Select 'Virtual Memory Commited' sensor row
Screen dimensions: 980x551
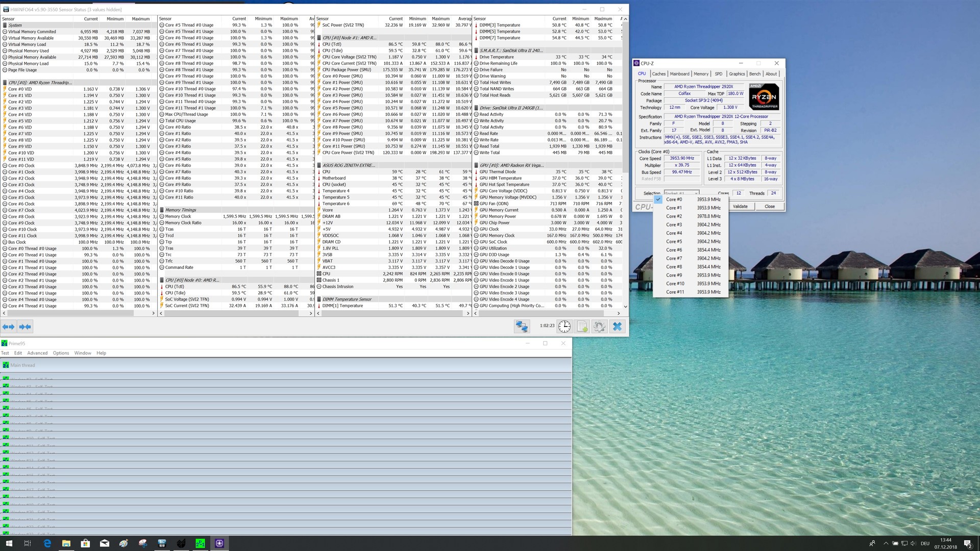coord(79,32)
